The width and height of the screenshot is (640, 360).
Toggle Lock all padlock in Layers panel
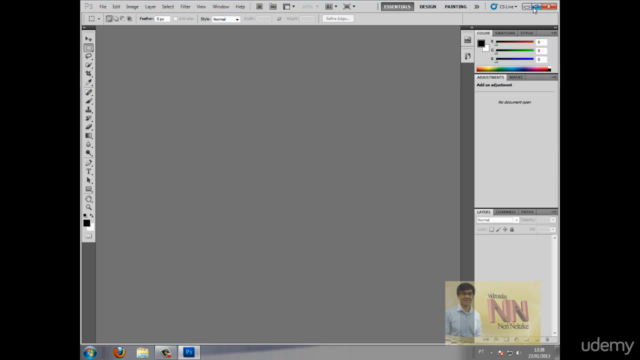click(x=512, y=230)
